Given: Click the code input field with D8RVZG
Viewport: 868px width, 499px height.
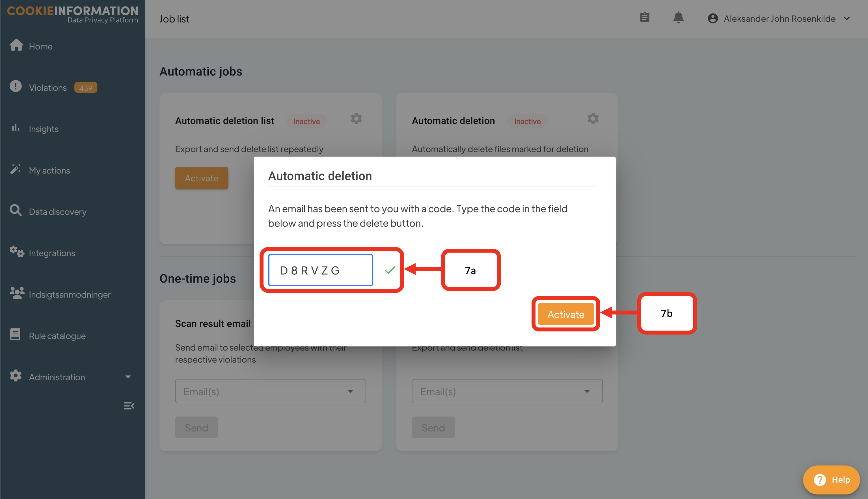Looking at the screenshot, I should pos(320,270).
